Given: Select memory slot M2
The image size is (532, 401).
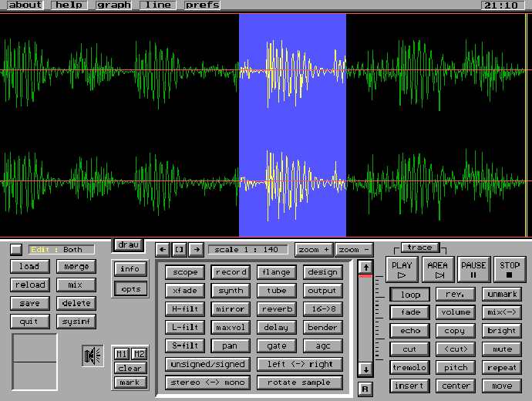Looking at the screenshot, I should pyautogui.click(x=139, y=354).
